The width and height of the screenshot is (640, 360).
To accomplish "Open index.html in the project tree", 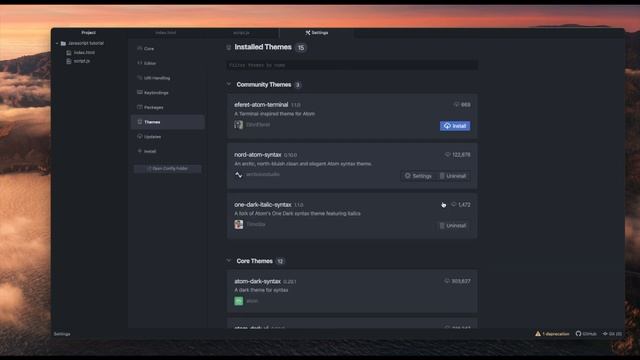I will coord(84,53).
